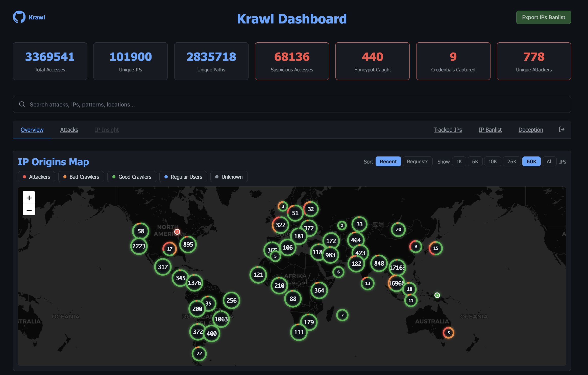
Task: Click the single red attacker marker in North America
Action: pos(177,232)
